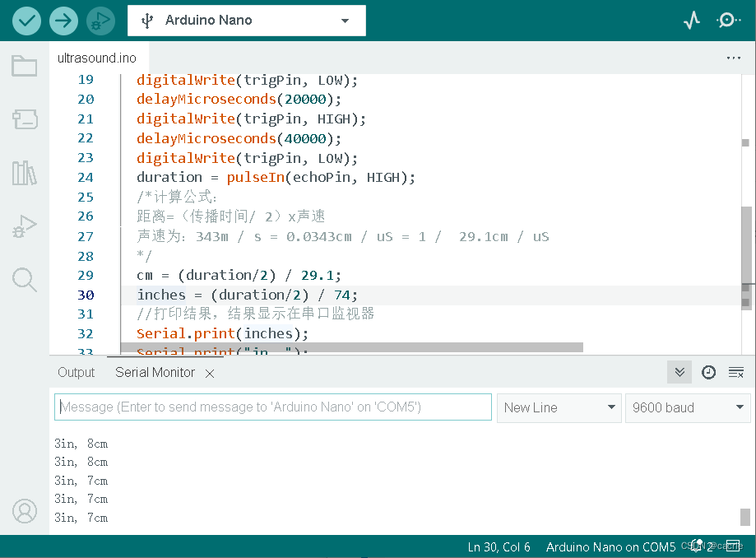
Task: Click the serial message input field
Action: click(273, 407)
